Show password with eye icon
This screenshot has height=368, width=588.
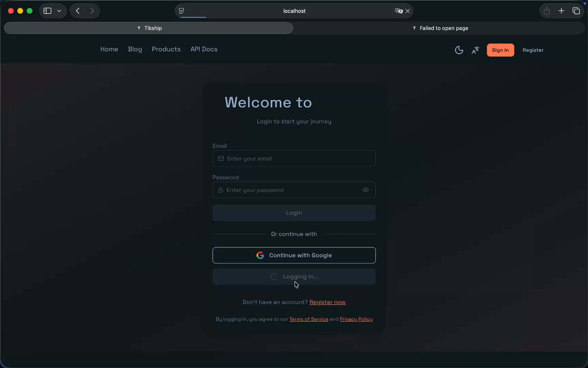click(365, 190)
